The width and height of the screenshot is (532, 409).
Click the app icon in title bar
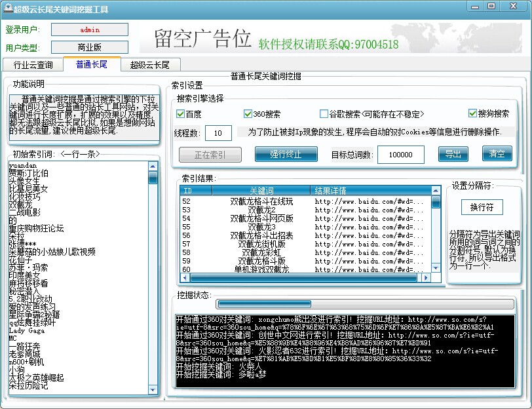(x=8, y=8)
